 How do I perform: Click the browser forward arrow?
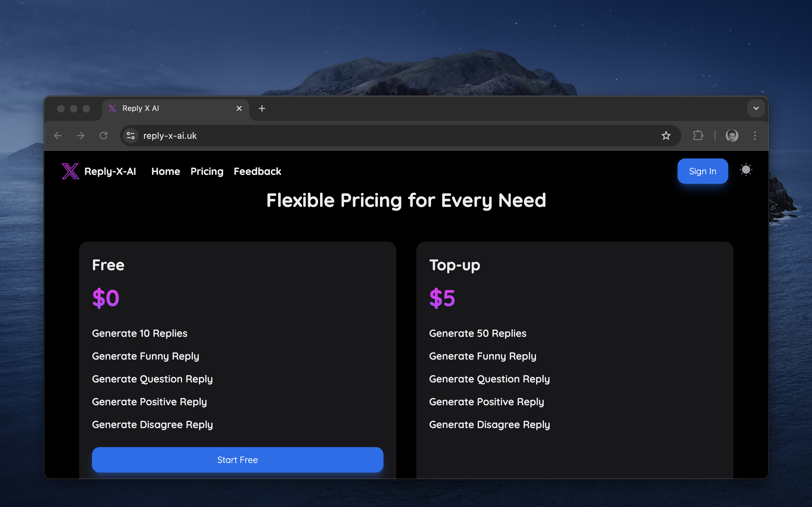[81, 136]
